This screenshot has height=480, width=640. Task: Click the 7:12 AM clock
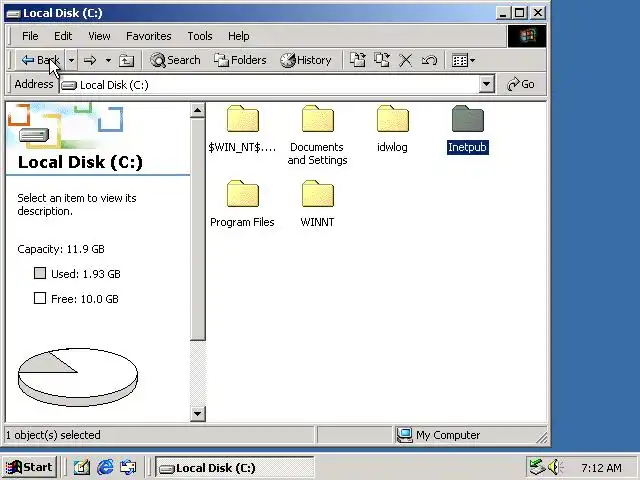[x=601, y=468]
